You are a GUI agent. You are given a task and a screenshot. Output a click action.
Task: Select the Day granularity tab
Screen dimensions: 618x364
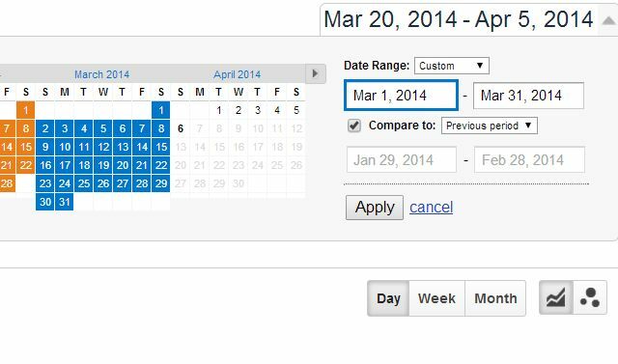point(388,298)
